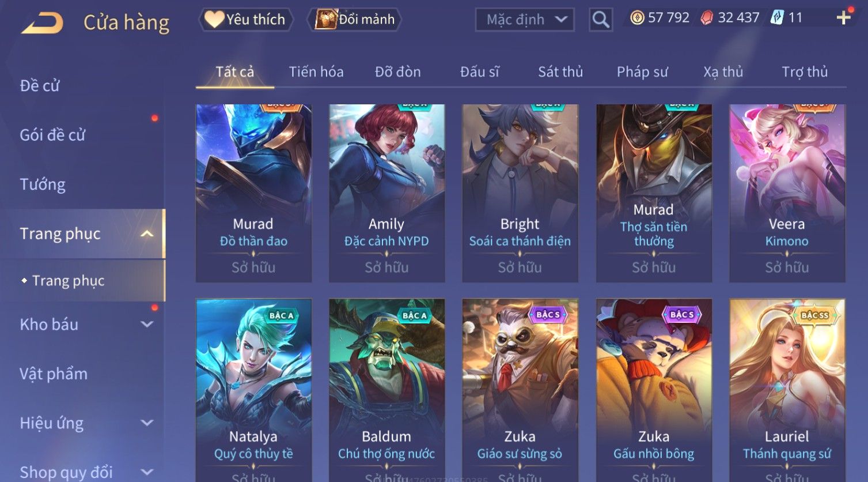Open Gói đề cử in sidebar
Image resolution: width=868 pixels, height=482 pixels.
52,135
